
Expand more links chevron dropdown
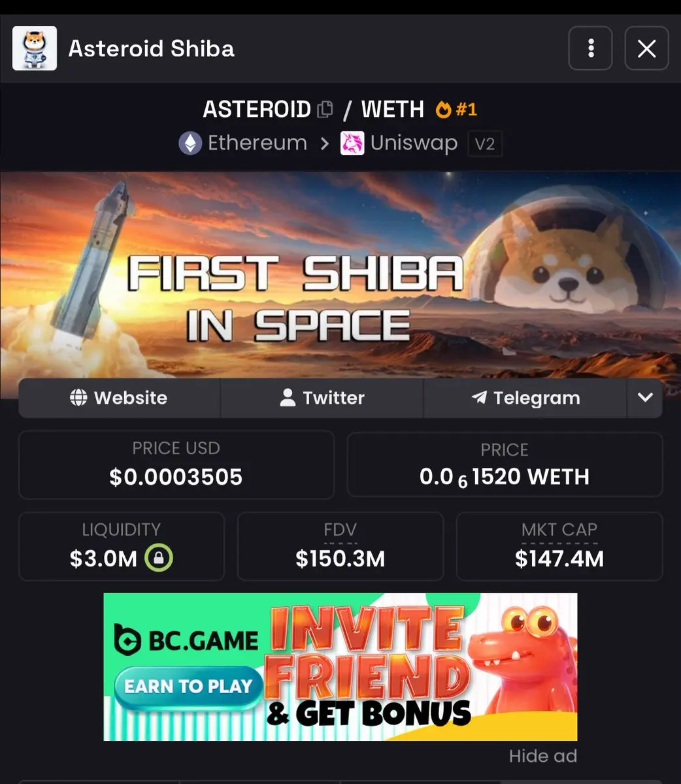[x=645, y=398]
